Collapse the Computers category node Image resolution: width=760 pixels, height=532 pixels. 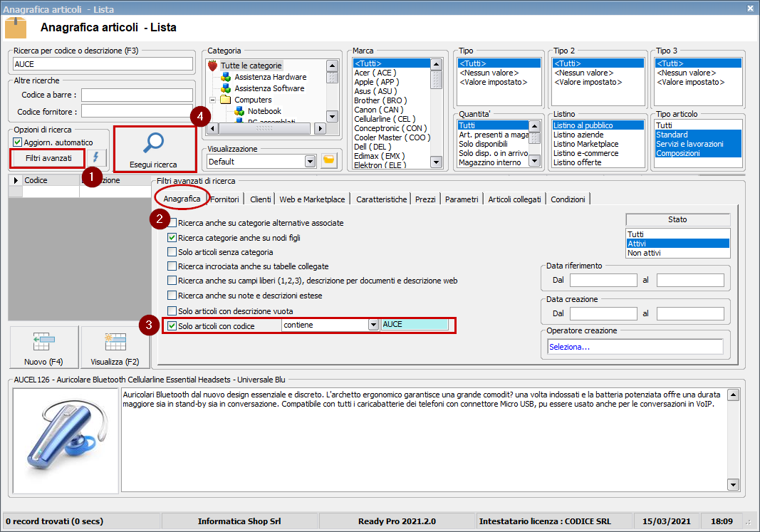[x=211, y=99]
